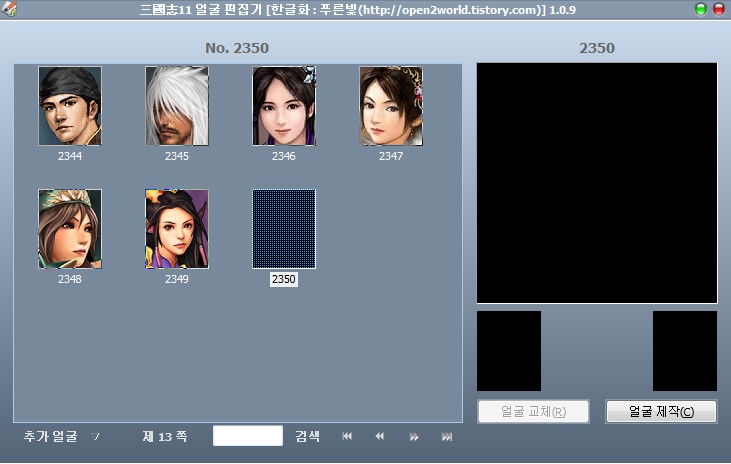
Task: Jump to the last page
Action: click(447, 436)
